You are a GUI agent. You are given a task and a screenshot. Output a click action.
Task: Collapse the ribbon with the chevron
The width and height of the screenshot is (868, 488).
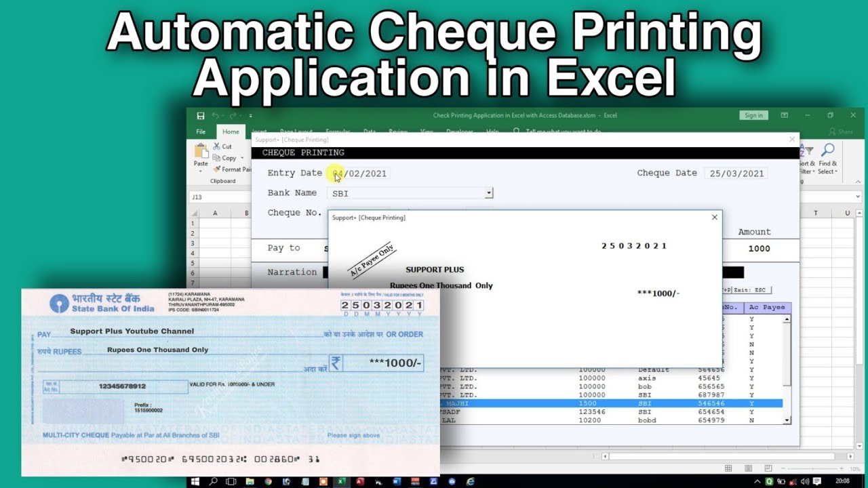[856, 181]
